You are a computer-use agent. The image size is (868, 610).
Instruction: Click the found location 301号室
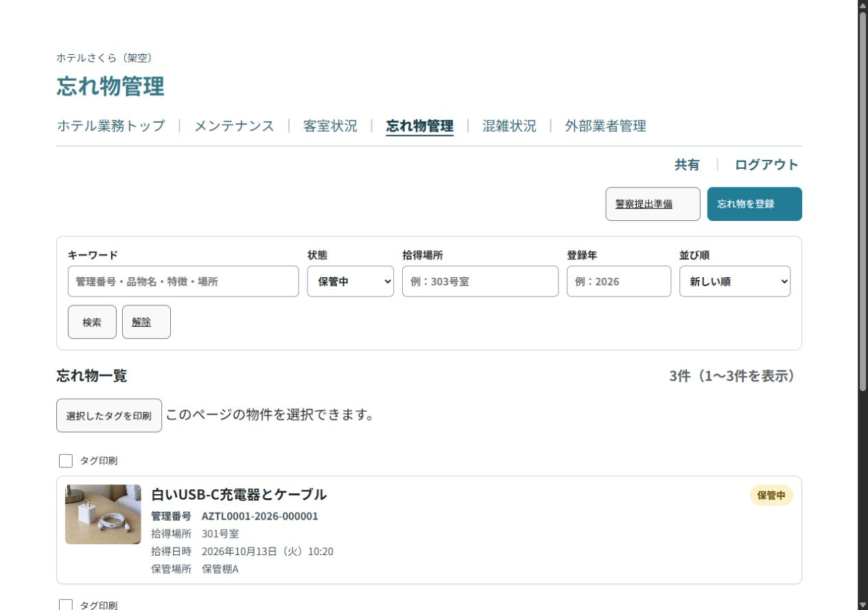(x=220, y=534)
